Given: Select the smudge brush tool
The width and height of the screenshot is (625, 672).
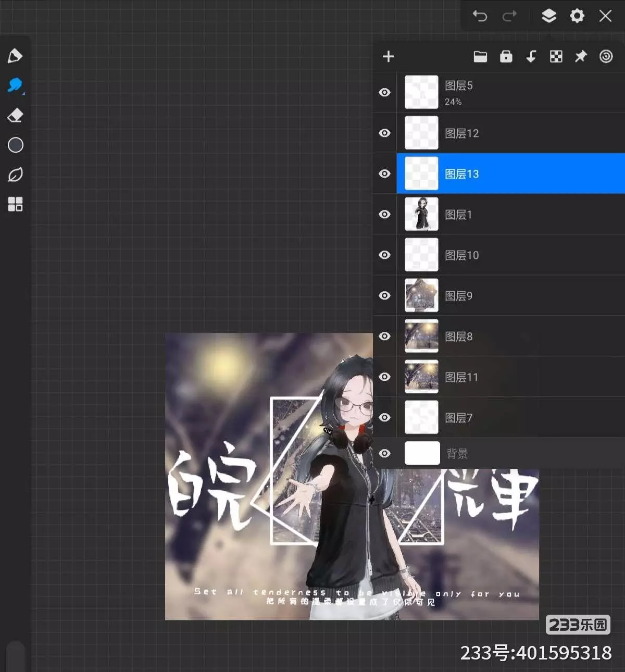Looking at the screenshot, I should 15,85.
